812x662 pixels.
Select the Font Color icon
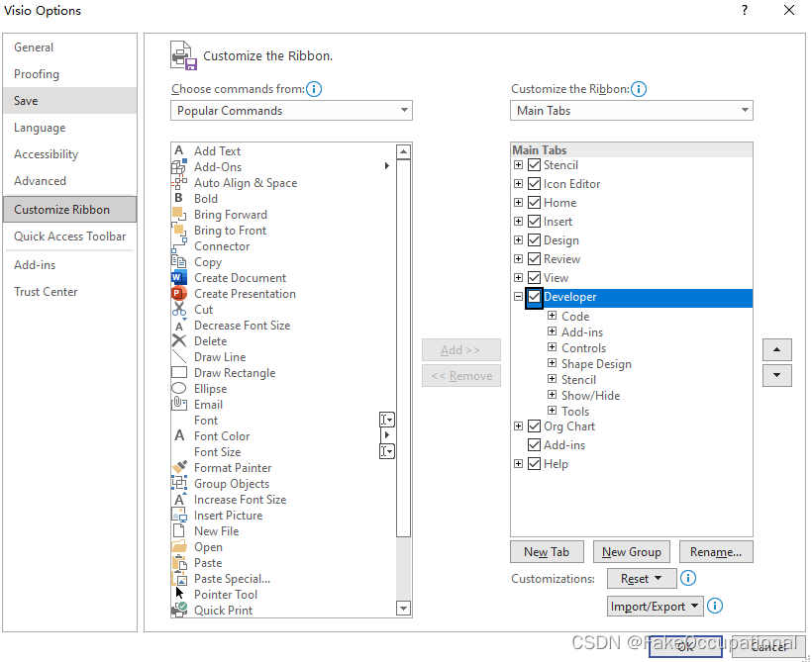pyautogui.click(x=179, y=435)
